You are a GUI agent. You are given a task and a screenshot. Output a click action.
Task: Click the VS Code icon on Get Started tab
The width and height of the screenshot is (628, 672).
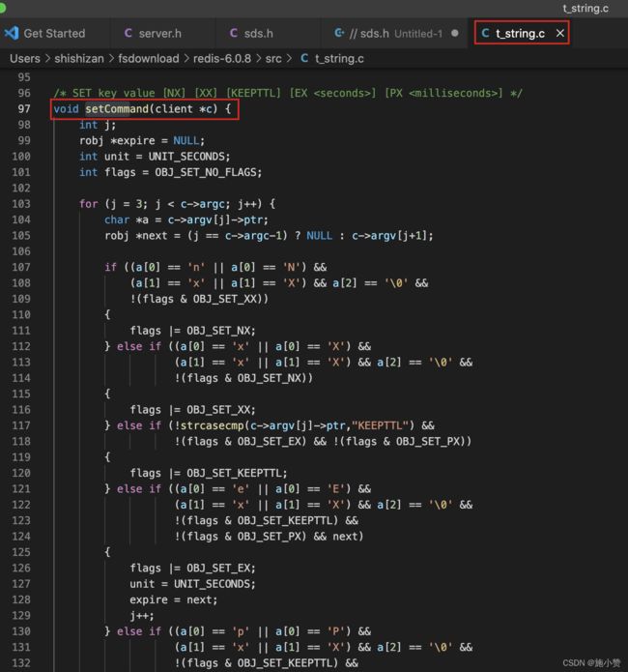click(12, 33)
